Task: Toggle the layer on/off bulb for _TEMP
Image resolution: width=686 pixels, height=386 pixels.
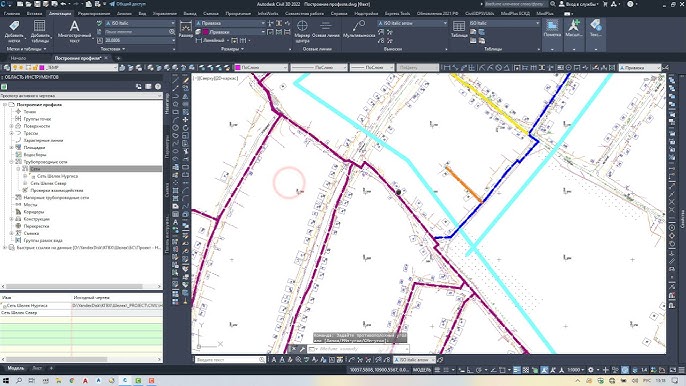Action: pos(14,67)
